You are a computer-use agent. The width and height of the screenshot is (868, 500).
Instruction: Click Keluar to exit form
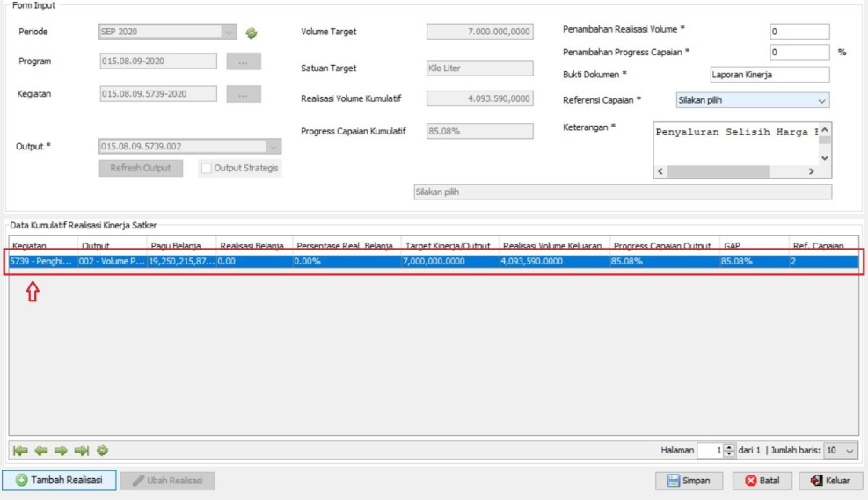coord(832,481)
